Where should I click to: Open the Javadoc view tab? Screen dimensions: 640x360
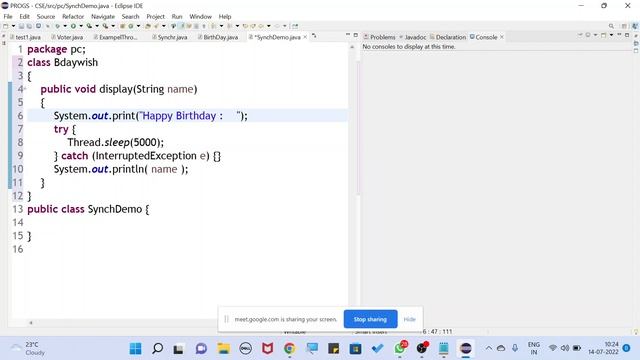(413, 37)
